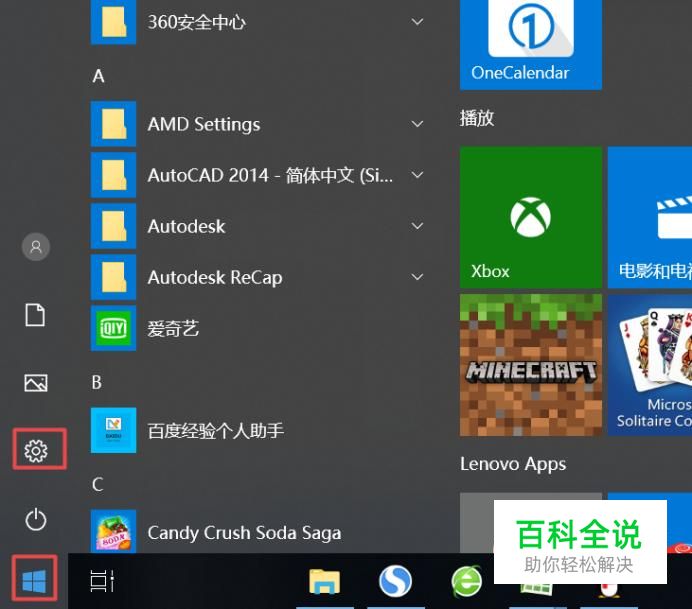This screenshot has height=609, width=692.
Task: Open the Minecraft tile
Action: [x=531, y=365]
